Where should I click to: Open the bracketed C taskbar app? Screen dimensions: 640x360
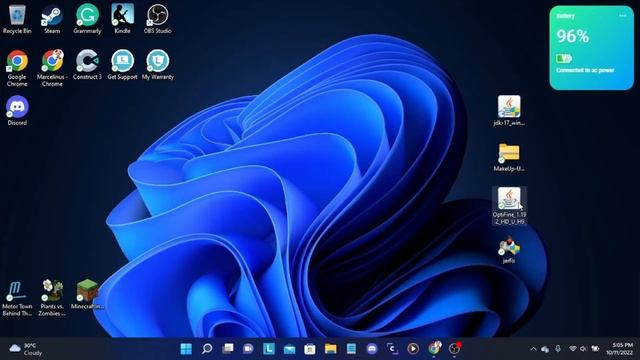click(392, 349)
